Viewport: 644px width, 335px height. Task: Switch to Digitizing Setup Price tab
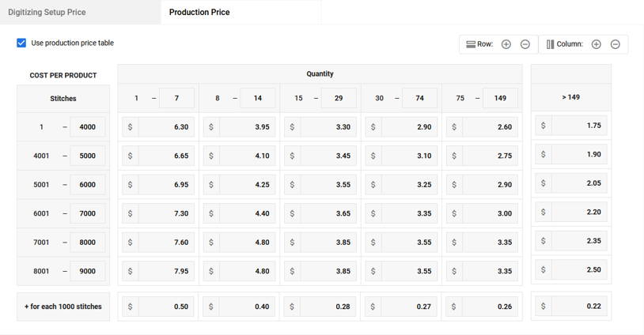[x=47, y=13]
